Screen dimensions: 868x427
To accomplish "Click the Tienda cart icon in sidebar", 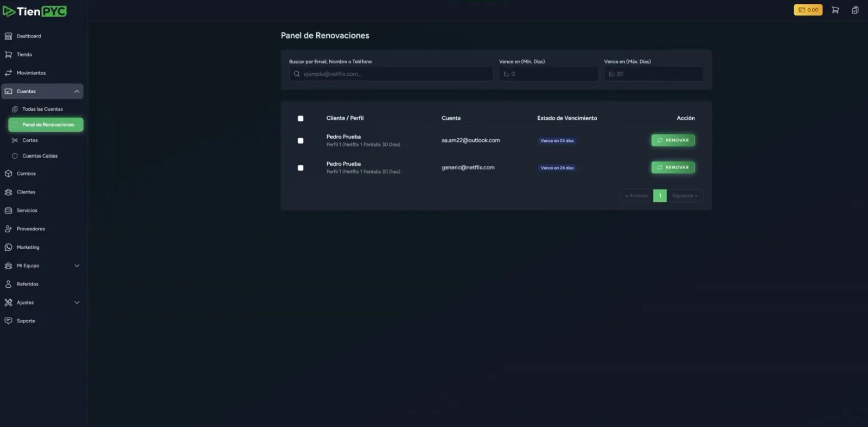I will [x=8, y=55].
